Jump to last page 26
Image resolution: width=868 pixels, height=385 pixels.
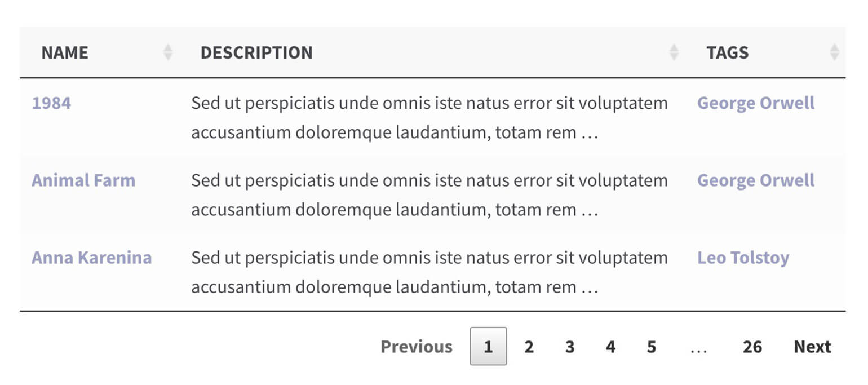pyautogui.click(x=752, y=347)
